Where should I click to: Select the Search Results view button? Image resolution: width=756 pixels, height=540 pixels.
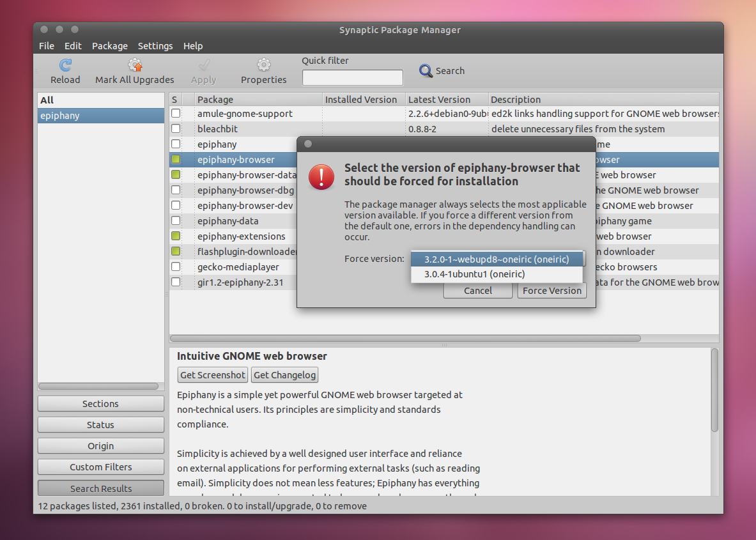[x=101, y=488]
